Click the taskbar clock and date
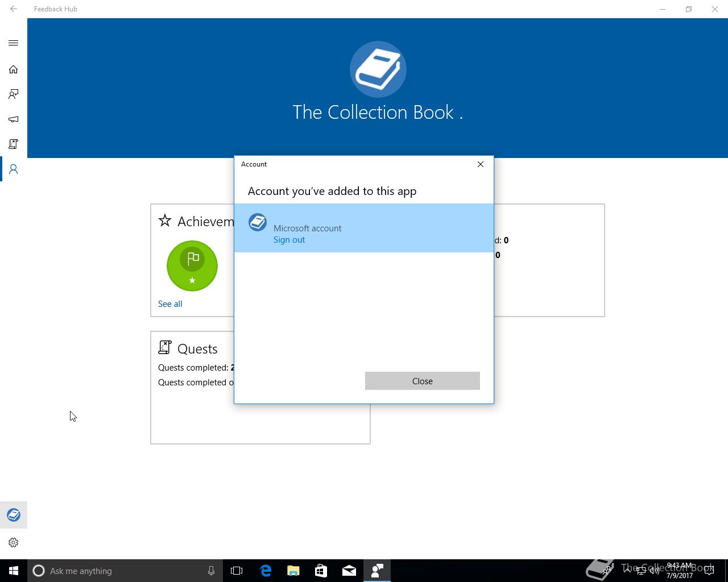Viewport: 728px width, 582px height. click(x=680, y=571)
